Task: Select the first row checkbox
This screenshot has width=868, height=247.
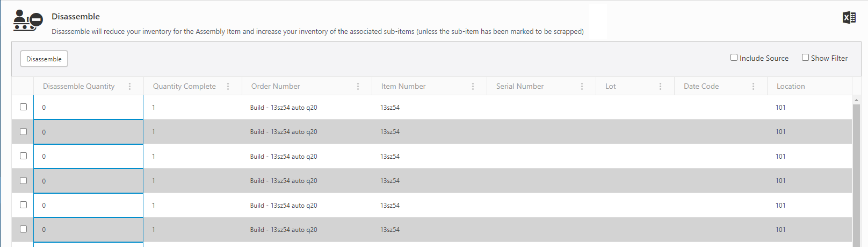Action: click(x=23, y=107)
